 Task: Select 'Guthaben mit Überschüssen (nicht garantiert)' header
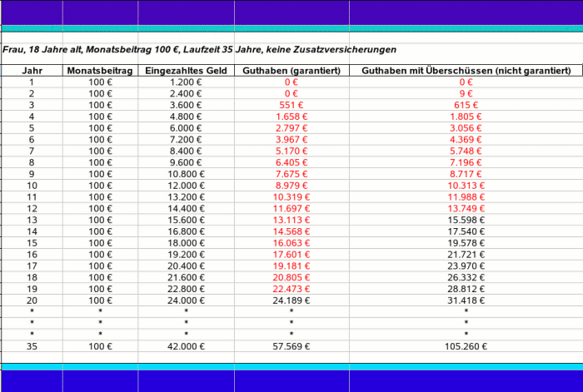click(x=466, y=71)
